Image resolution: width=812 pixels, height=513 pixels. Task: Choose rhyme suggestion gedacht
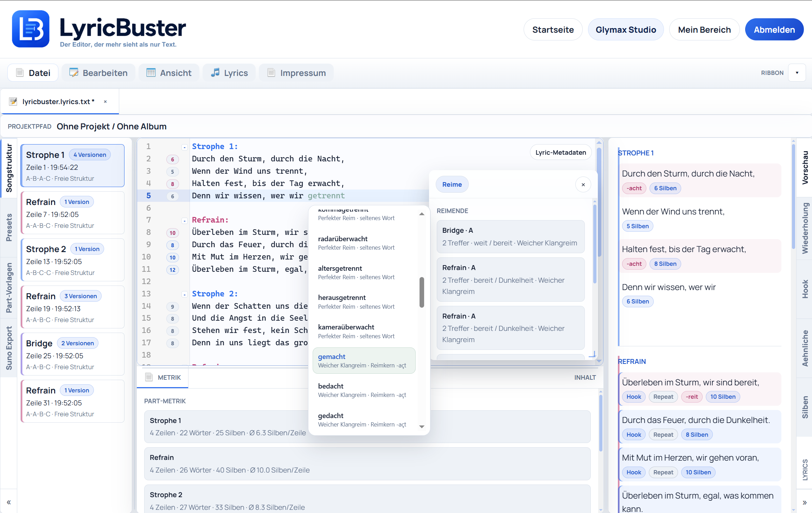coord(364,420)
